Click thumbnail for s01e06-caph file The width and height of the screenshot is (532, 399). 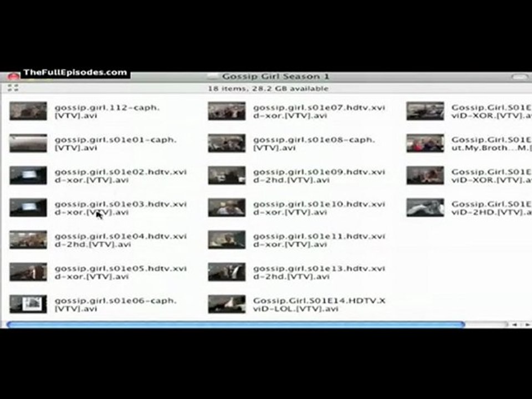click(x=28, y=304)
